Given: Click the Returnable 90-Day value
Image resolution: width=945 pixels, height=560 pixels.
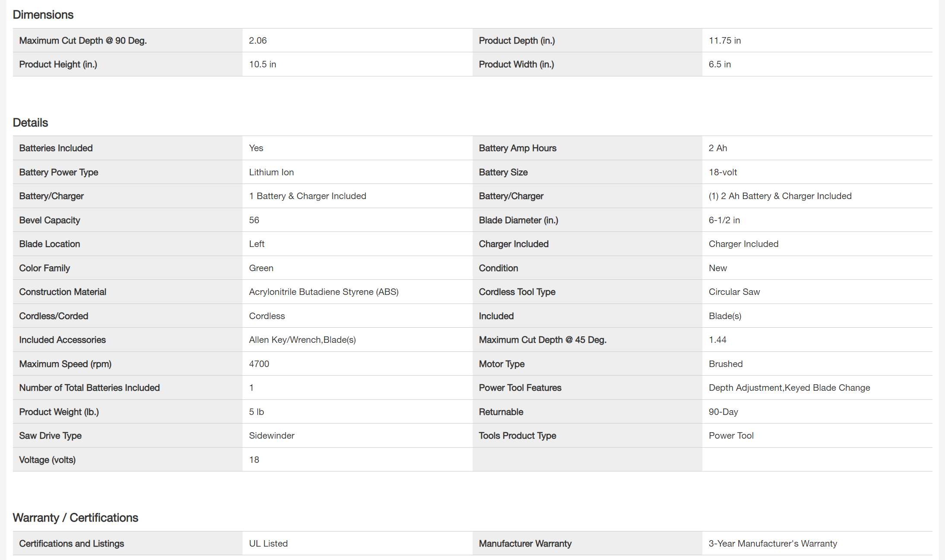Looking at the screenshot, I should [x=723, y=412].
